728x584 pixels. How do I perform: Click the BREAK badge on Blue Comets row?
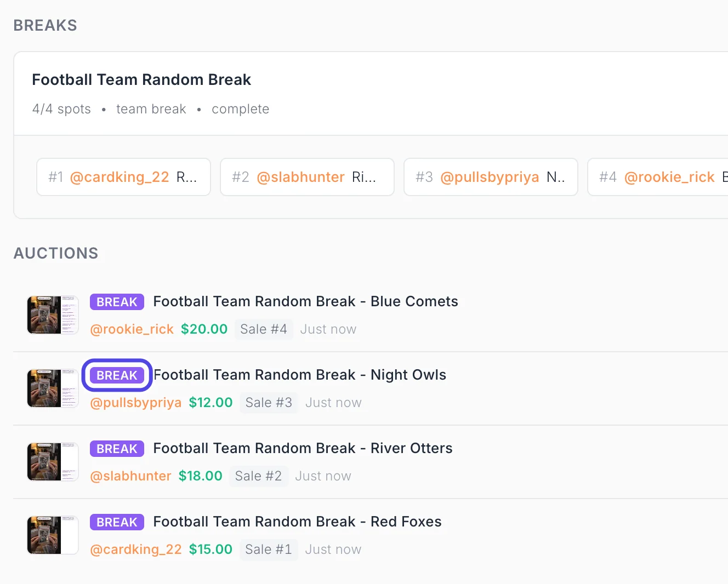[117, 302]
